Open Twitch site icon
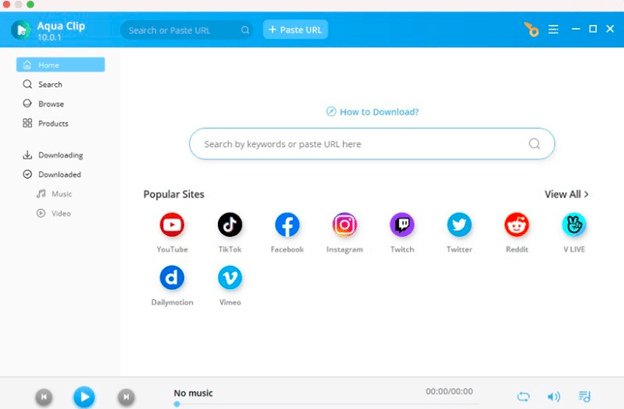The height and width of the screenshot is (409, 624). [402, 225]
